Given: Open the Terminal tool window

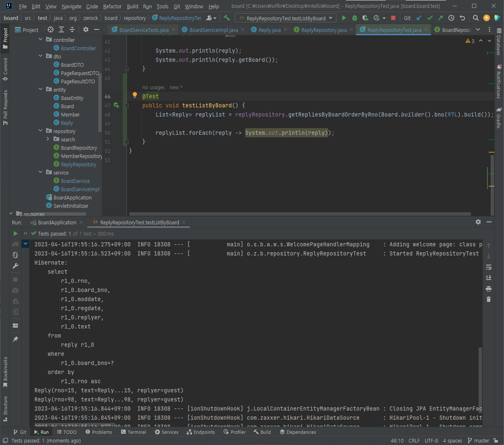Looking at the screenshot, I should (134, 432).
